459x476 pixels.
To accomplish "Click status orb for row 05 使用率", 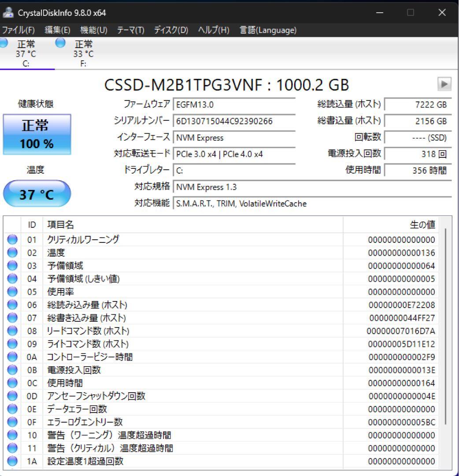I will [12, 292].
